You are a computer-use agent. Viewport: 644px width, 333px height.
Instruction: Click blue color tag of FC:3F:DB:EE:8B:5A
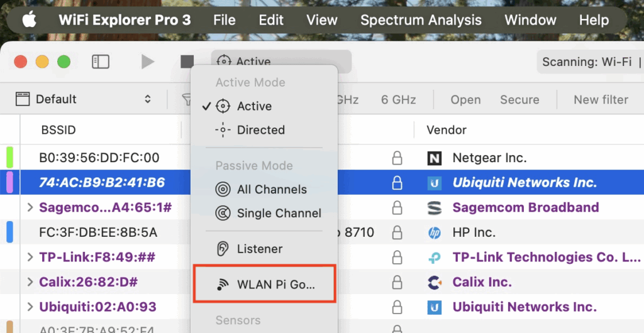pyautogui.click(x=9, y=232)
